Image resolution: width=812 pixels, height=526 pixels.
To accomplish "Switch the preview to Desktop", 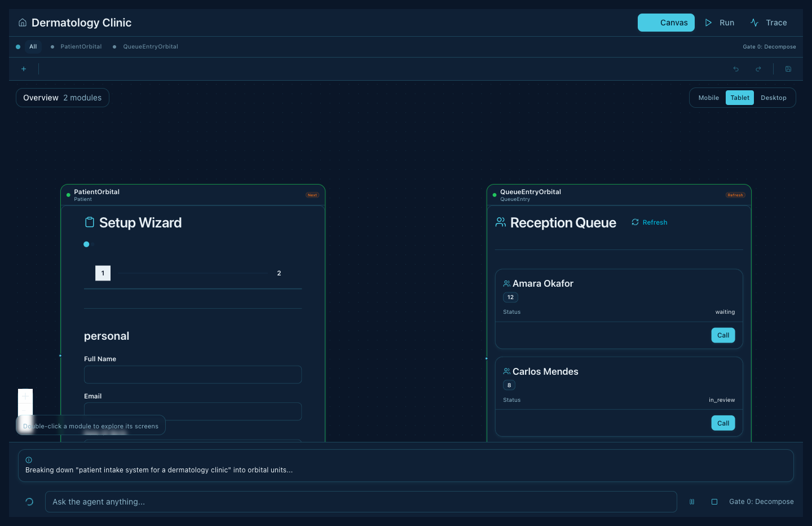I will pyautogui.click(x=773, y=98).
